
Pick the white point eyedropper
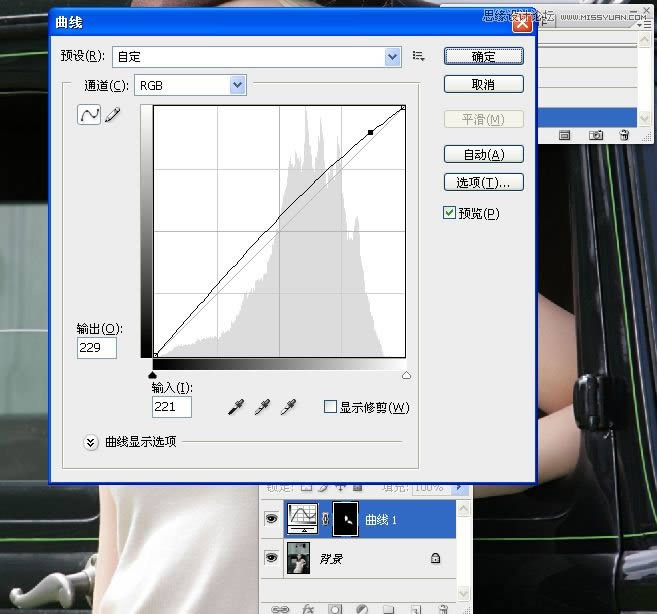tap(288, 407)
